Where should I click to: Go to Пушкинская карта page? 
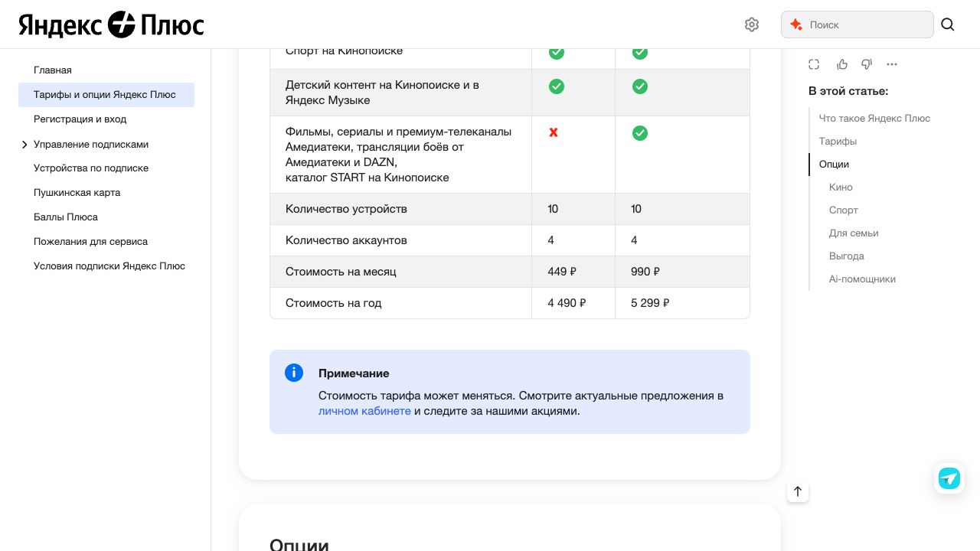point(77,193)
